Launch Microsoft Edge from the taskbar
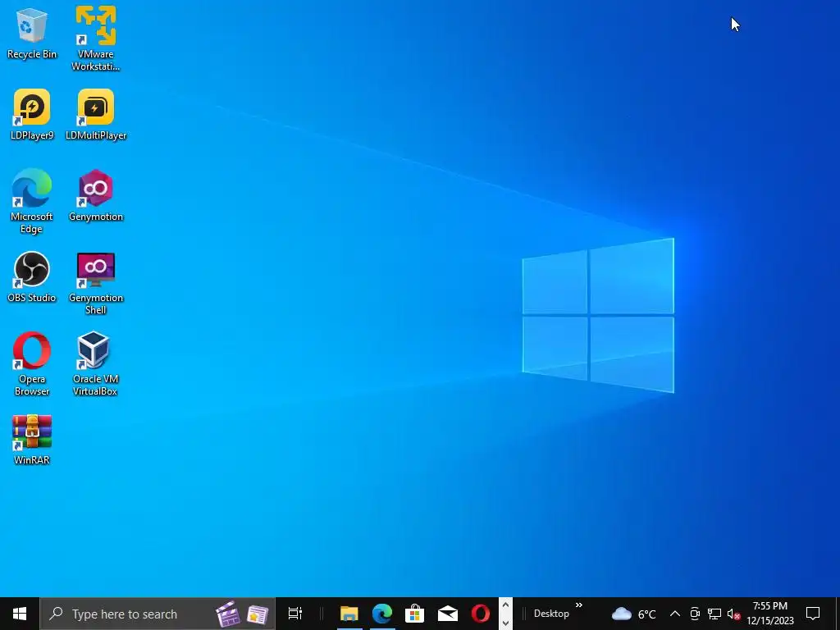 tap(382, 614)
